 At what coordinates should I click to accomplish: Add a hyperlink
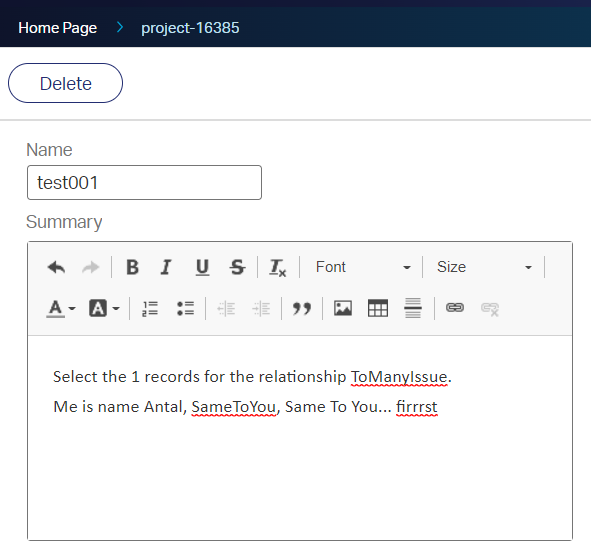[455, 309]
